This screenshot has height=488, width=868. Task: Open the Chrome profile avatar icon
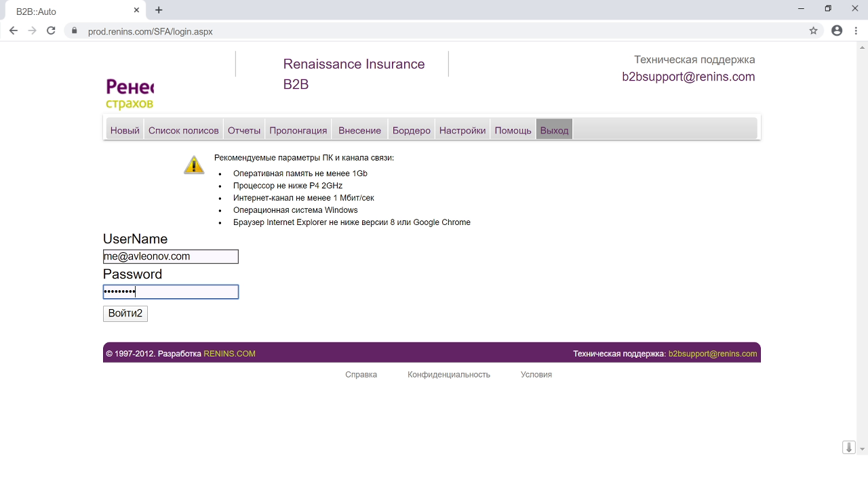pos(837,30)
